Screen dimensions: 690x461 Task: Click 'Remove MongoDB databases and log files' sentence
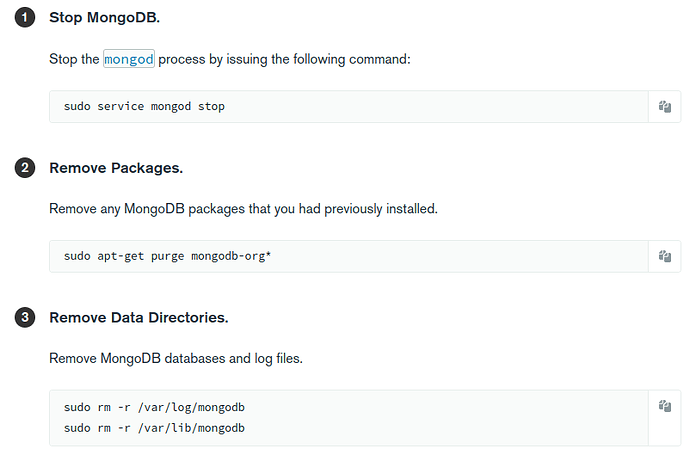(176, 358)
